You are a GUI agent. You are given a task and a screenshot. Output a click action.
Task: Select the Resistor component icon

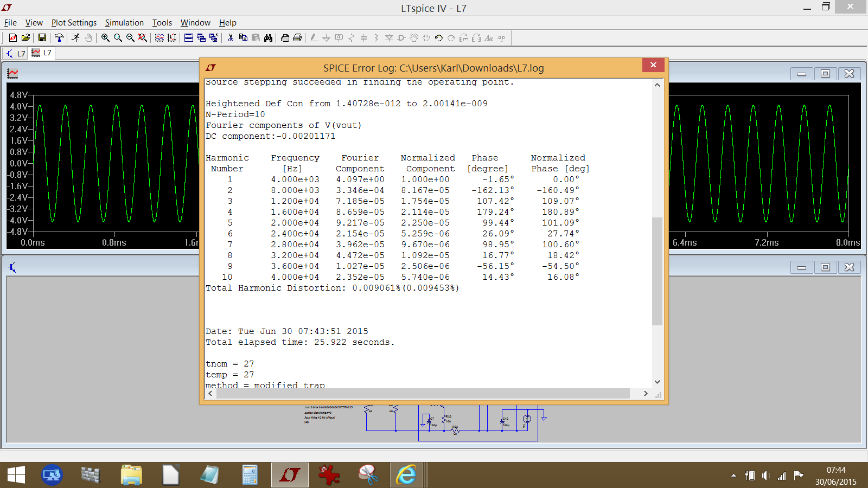352,38
